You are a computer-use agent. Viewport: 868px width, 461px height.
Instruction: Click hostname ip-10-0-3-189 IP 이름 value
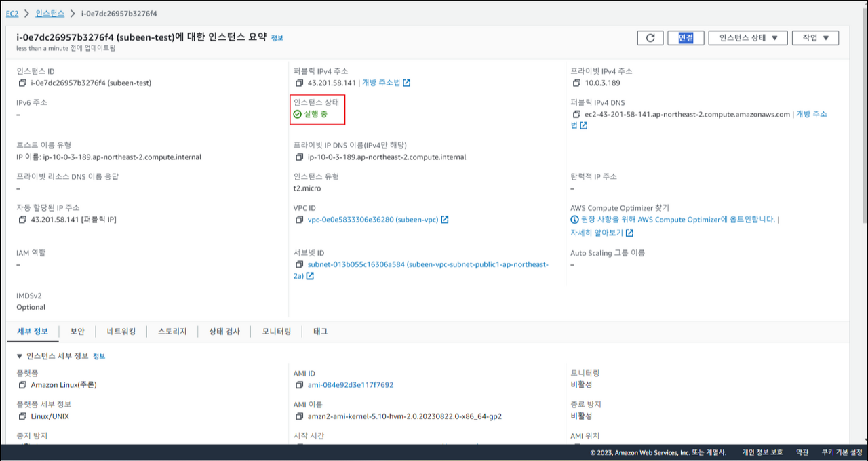(108, 157)
